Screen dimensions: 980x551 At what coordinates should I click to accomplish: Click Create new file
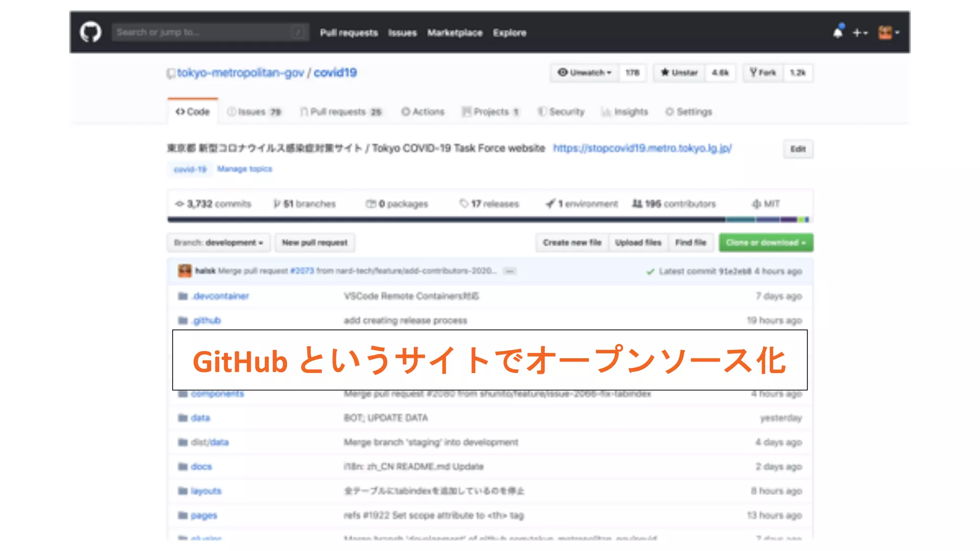coord(572,242)
